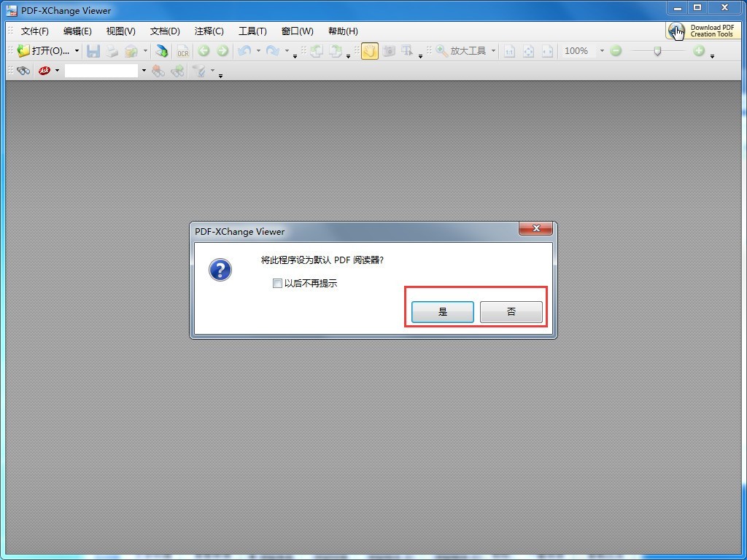Open the zoom percentage dropdown

tap(601, 50)
